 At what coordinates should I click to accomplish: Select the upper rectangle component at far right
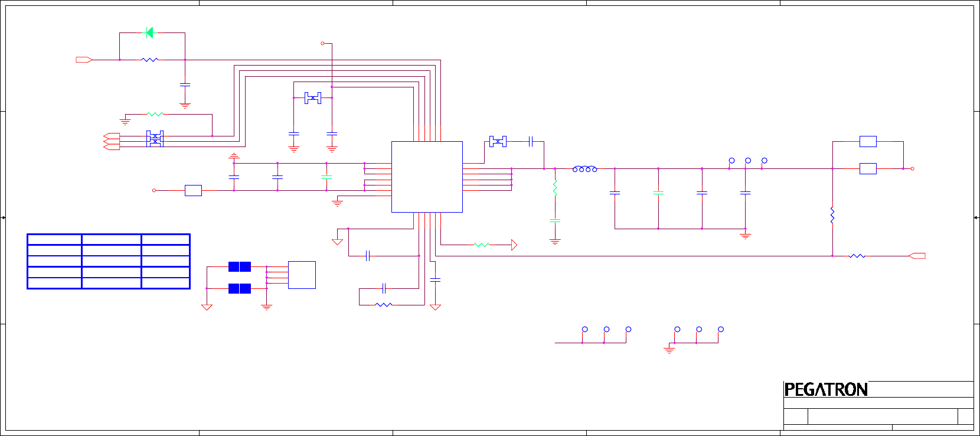[868, 141]
